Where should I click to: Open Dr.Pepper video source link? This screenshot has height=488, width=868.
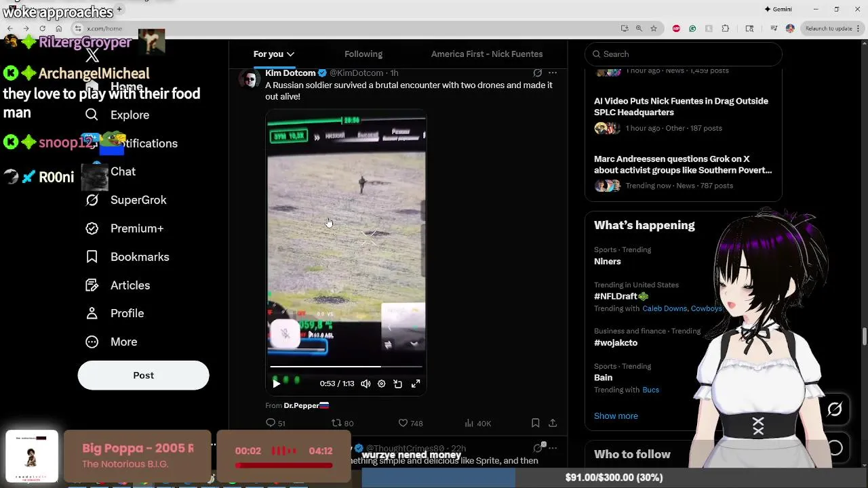tap(306, 405)
